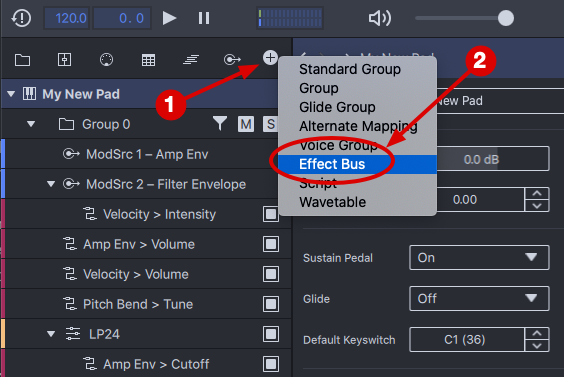564x377 pixels.
Task: Click the ModSrc 1 modulation source icon
Action: click(x=71, y=154)
